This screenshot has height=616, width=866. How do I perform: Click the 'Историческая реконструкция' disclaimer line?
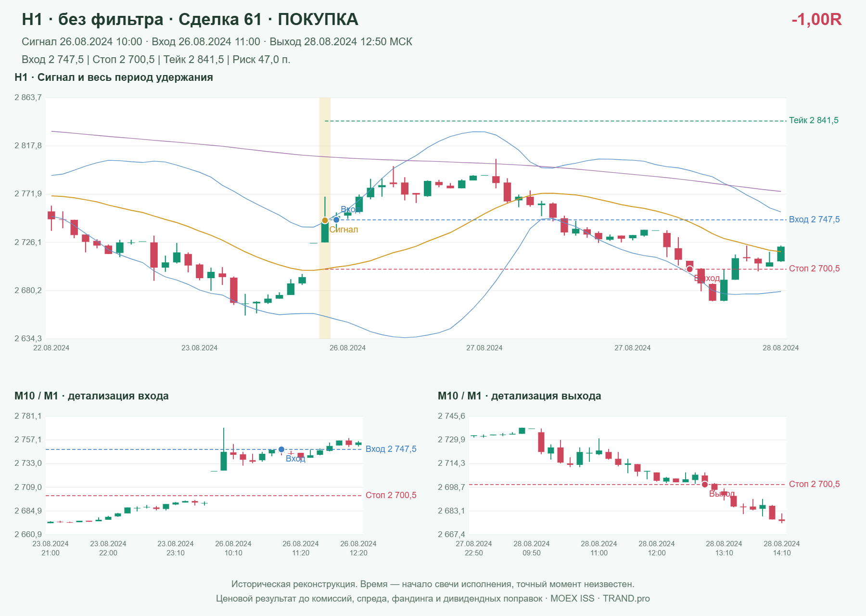[x=433, y=584]
